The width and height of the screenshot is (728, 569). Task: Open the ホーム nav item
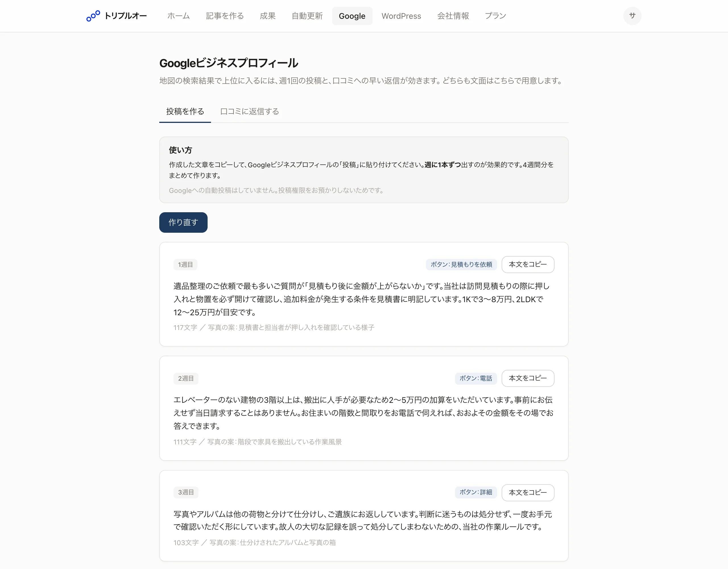[x=178, y=16]
